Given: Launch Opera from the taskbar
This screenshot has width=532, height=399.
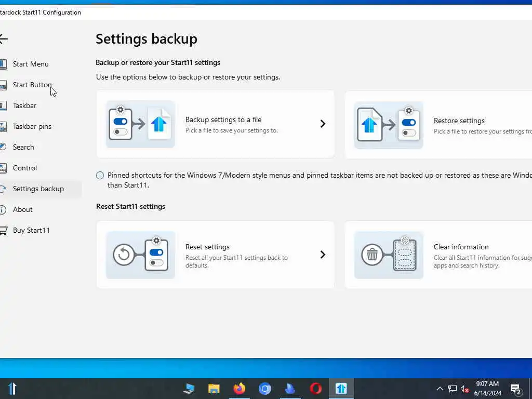Looking at the screenshot, I should tap(315, 389).
